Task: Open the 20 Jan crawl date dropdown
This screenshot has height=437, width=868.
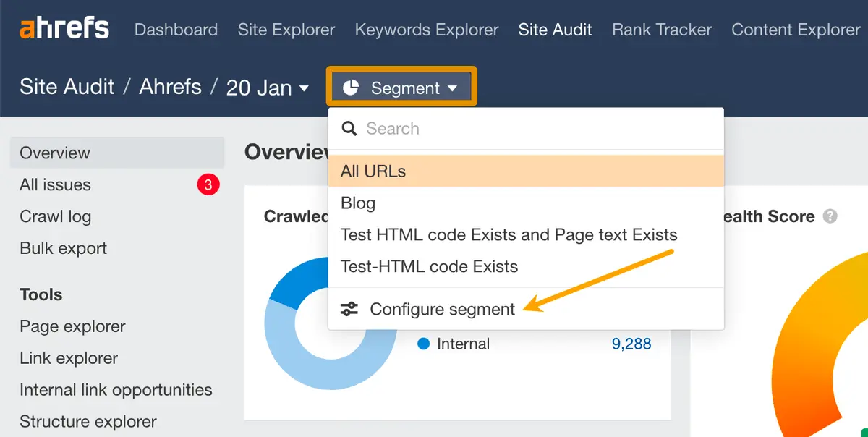Action: [267, 88]
